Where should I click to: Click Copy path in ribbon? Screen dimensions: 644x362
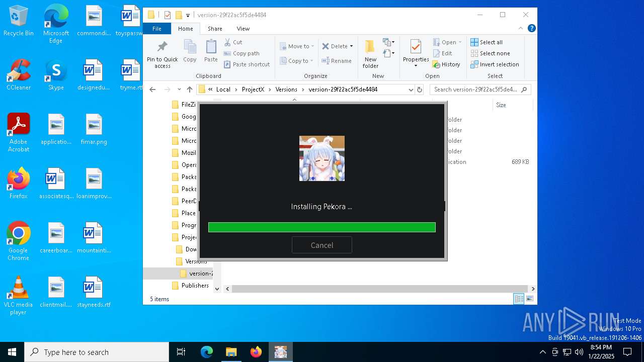[242, 53]
